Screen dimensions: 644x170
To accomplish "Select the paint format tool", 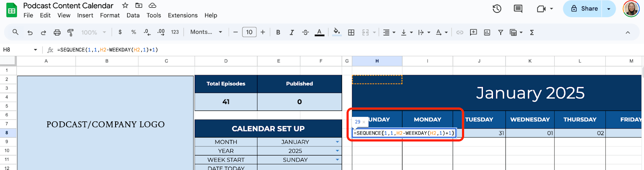I will point(70,32).
